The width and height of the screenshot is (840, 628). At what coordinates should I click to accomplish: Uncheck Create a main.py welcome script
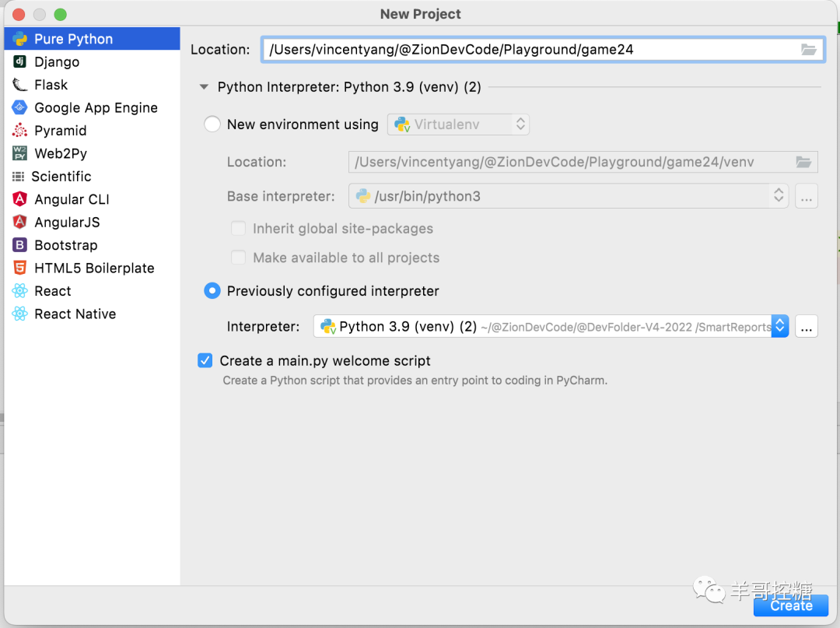(205, 360)
